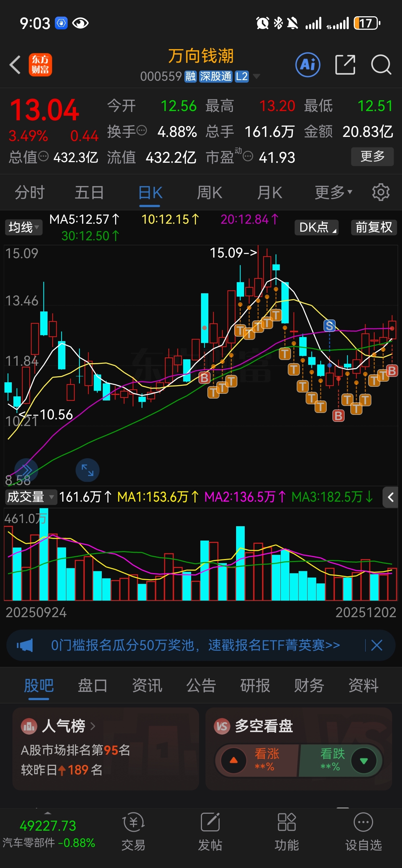The image size is (402, 868).
Task: Tap the battery indicator in status bar
Action: (x=367, y=23)
